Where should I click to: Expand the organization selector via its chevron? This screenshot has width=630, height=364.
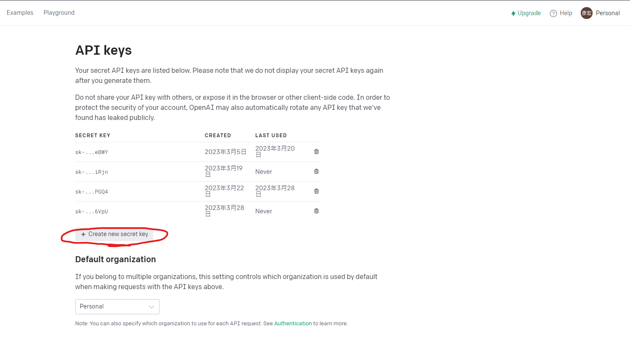pyautogui.click(x=152, y=307)
